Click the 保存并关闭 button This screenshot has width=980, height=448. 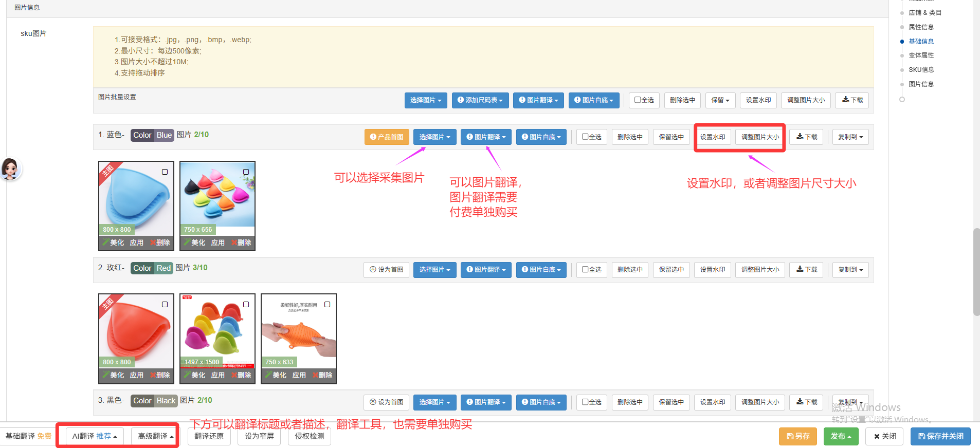[x=940, y=436]
